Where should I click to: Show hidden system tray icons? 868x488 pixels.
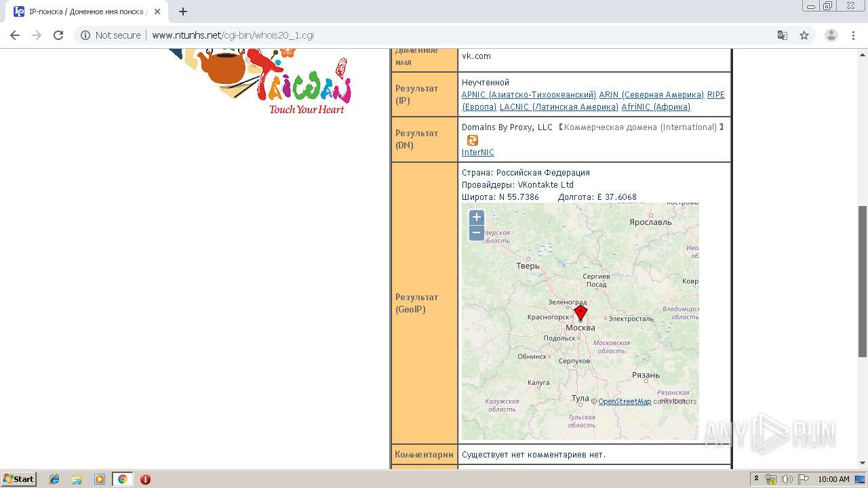pyautogui.click(x=757, y=479)
